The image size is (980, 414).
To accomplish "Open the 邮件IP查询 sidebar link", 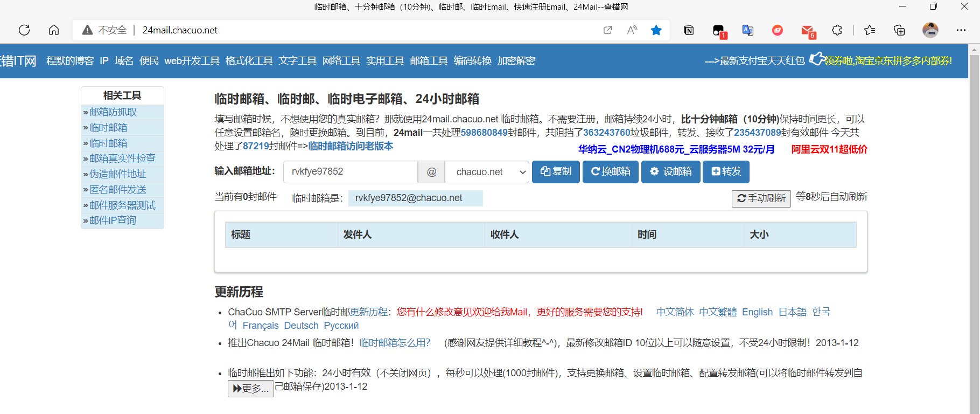I will tap(113, 220).
